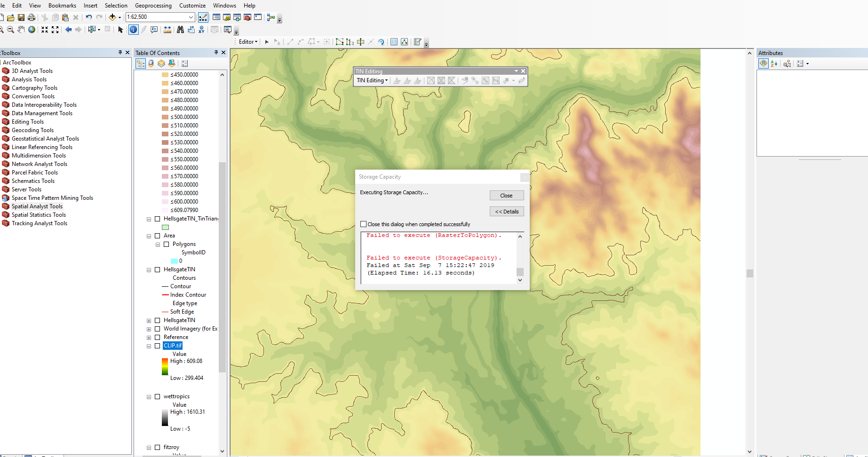Click the Save disk icon
Viewport: 868px width, 457px height.
[x=21, y=17]
